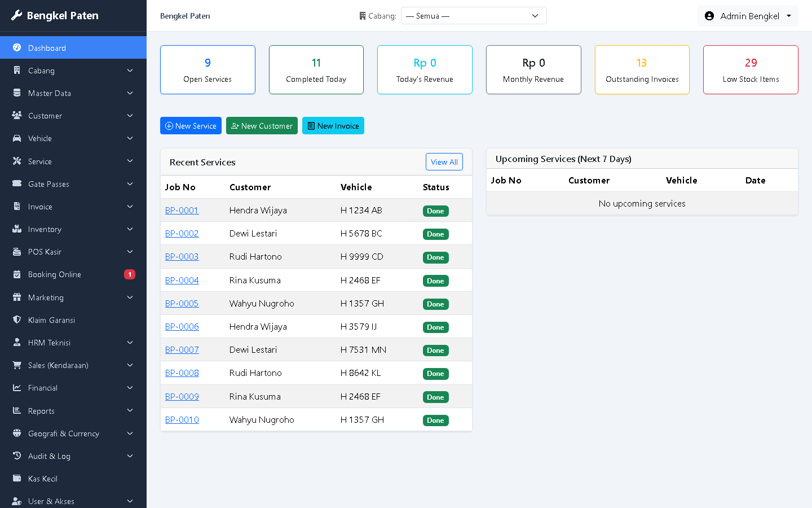This screenshot has height=508, width=812.
Task: Click the Done status badge for BP-0003
Action: pyautogui.click(x=435, y=257)
